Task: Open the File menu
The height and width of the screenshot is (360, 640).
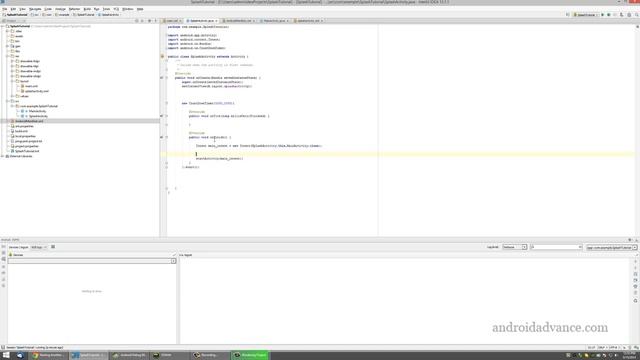Action: coord(4,9)
